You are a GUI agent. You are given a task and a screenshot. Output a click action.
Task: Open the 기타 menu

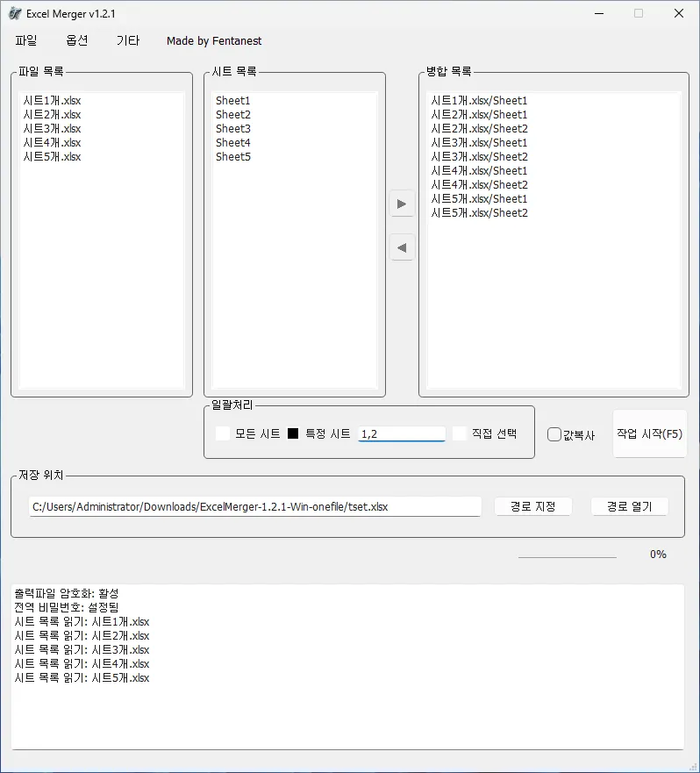pos(128,40)
